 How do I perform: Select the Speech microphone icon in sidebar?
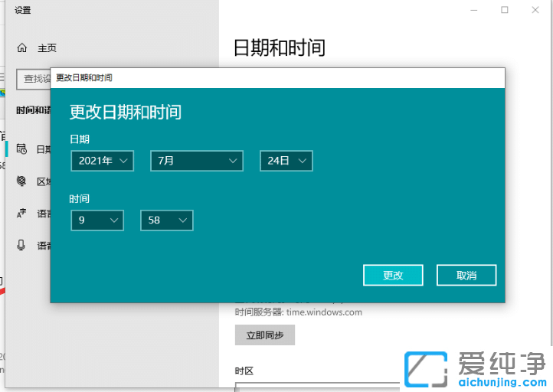pos(22,246)
